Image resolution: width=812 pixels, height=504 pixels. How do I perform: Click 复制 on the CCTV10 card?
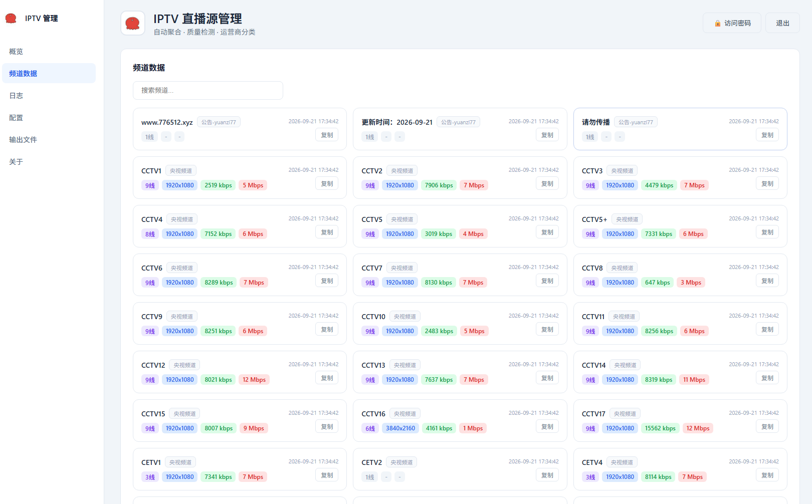[547, 329]
